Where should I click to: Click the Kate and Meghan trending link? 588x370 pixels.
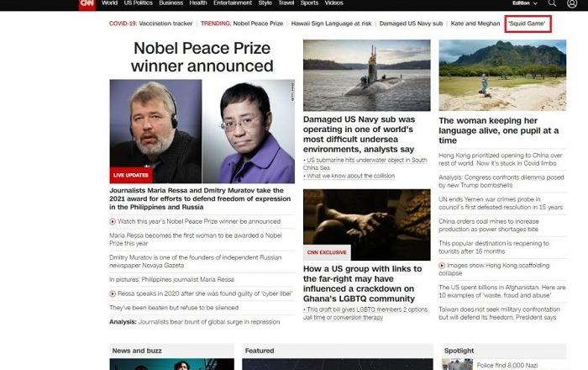pyautogui.click(x=475, y=24)
